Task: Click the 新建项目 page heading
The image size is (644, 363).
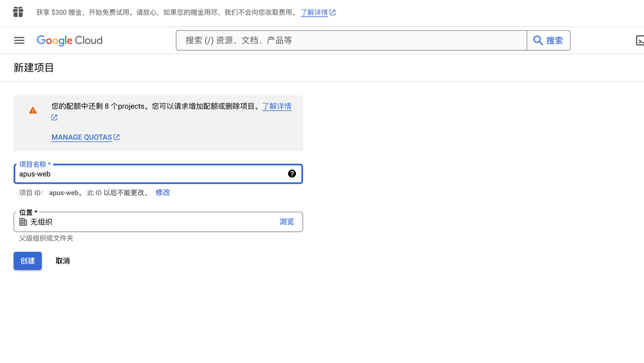Action: pos(34,68)
